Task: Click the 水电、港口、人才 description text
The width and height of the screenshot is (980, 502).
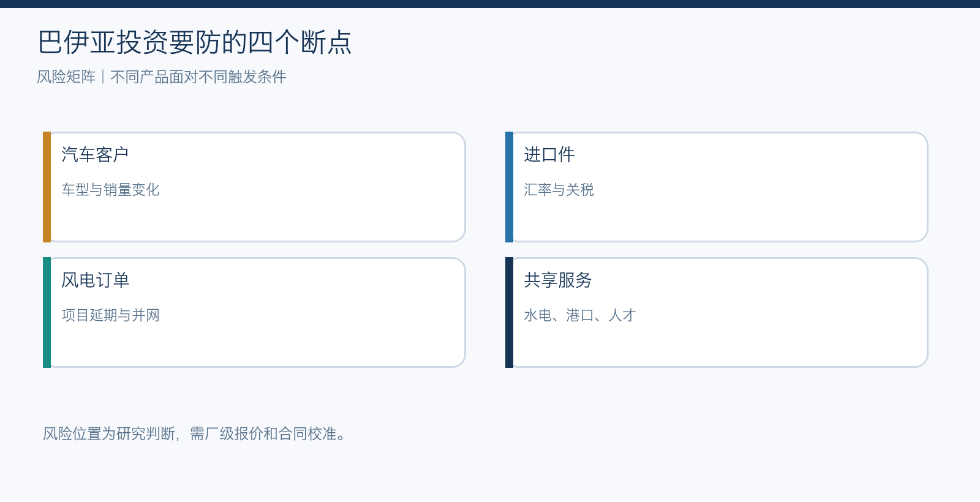Action: click(x=580, y=315)
